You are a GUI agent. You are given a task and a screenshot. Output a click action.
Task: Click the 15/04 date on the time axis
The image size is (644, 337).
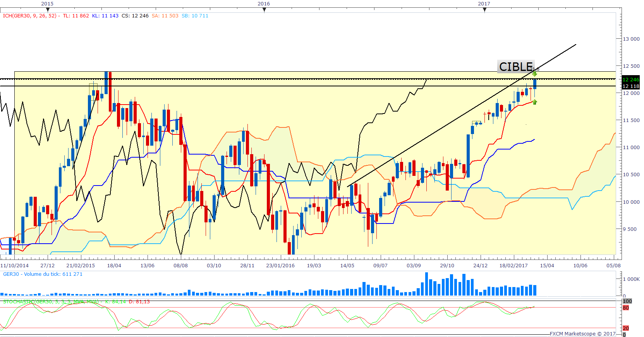coord(547,266)
